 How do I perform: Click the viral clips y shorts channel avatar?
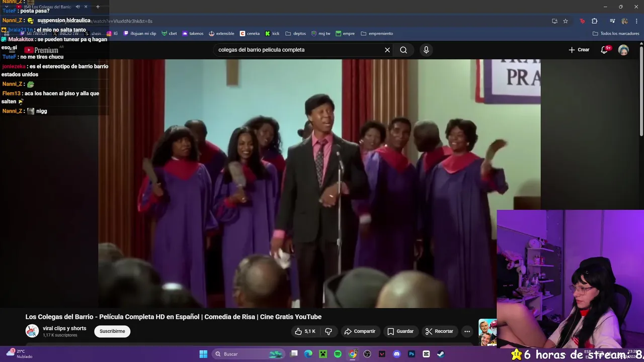32,331
